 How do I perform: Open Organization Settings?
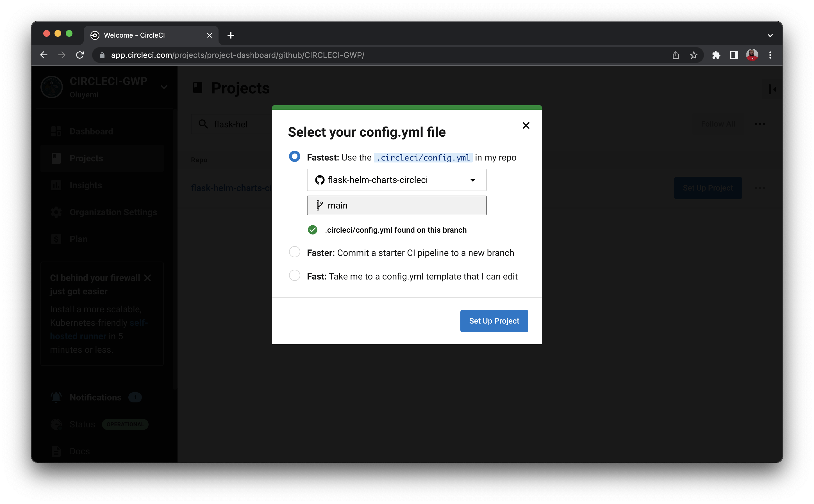(113, 212)
